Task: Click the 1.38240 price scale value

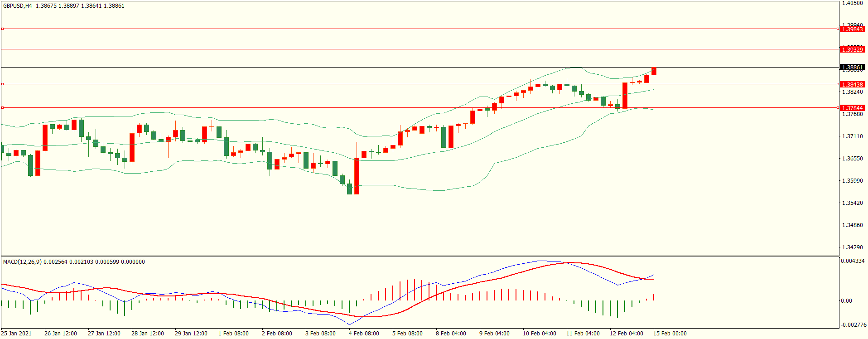Action: (852, 92)
